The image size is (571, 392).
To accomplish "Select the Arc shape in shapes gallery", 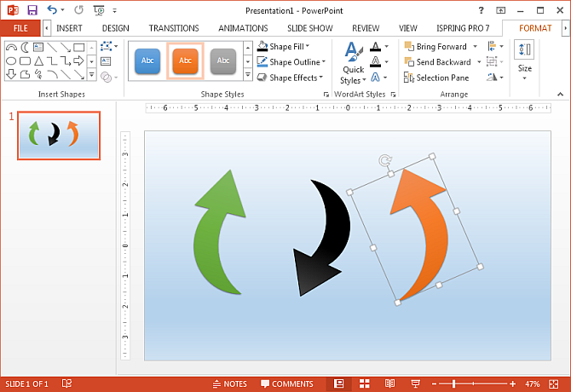I will [11, 48].
